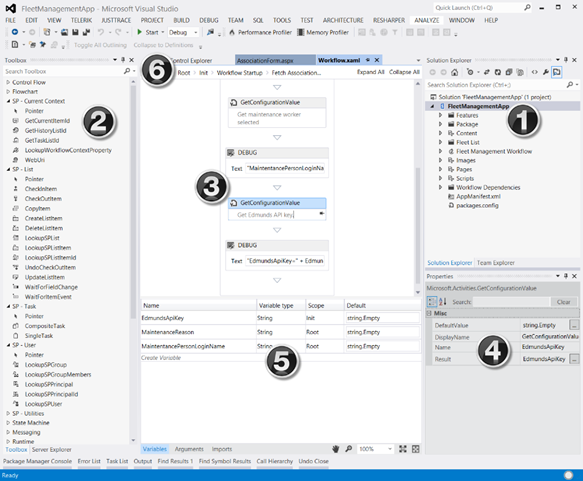Select the packages.config file
This screenshot has width=583, height=481.
(477, 206)
